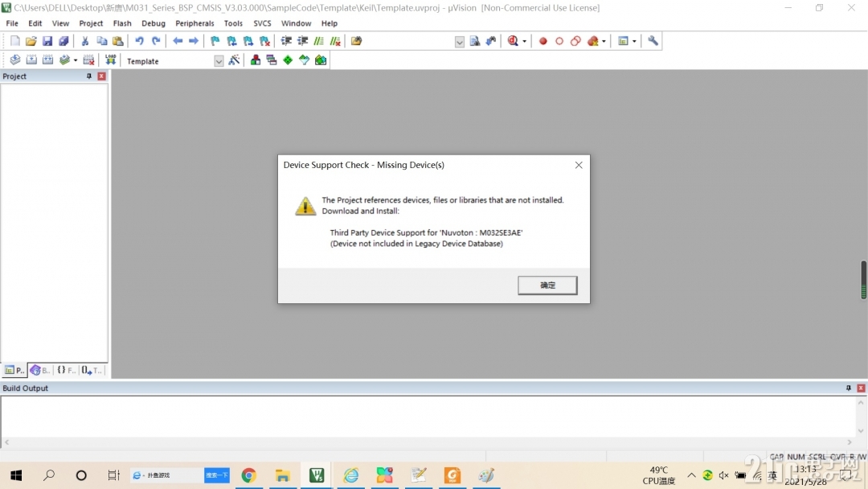The image size is (868, 489).
Task: Click the Incremental Find icon
Action: [x=491, y=41]
